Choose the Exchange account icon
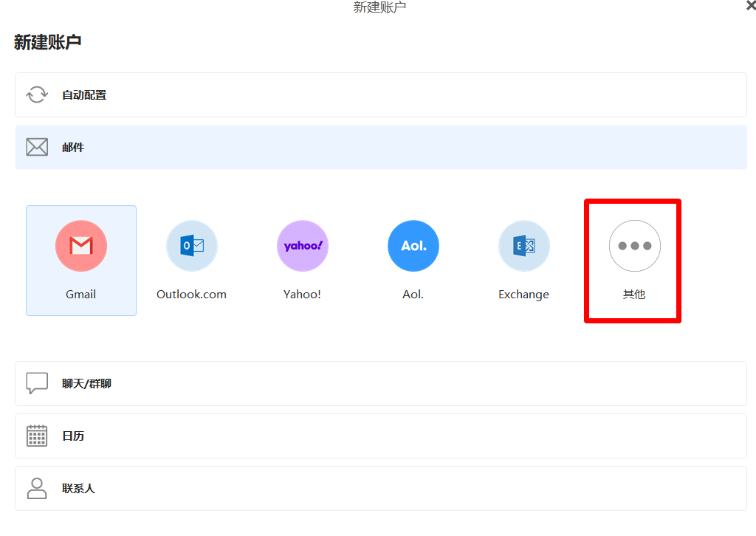Viewport: 756px width, 536px height. click(x=524, y=246)
